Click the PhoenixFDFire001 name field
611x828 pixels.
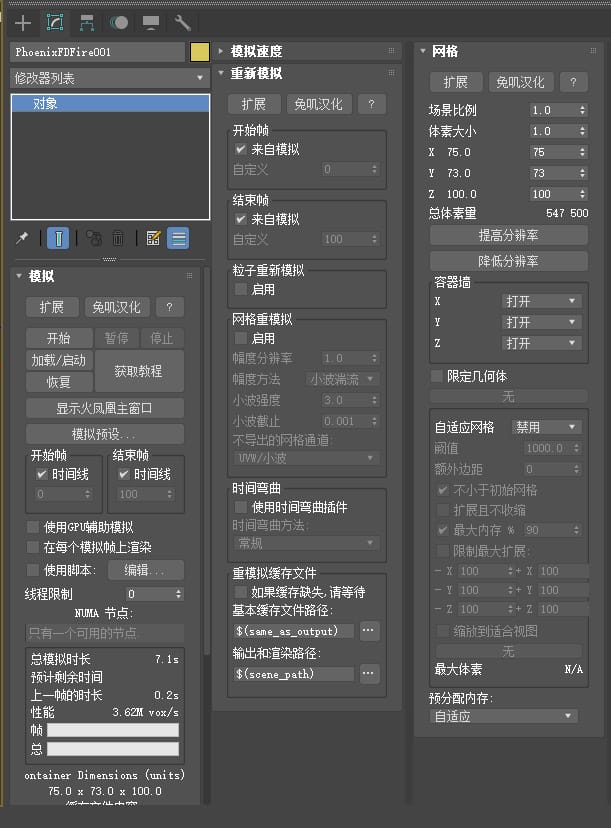coord(98,52)
